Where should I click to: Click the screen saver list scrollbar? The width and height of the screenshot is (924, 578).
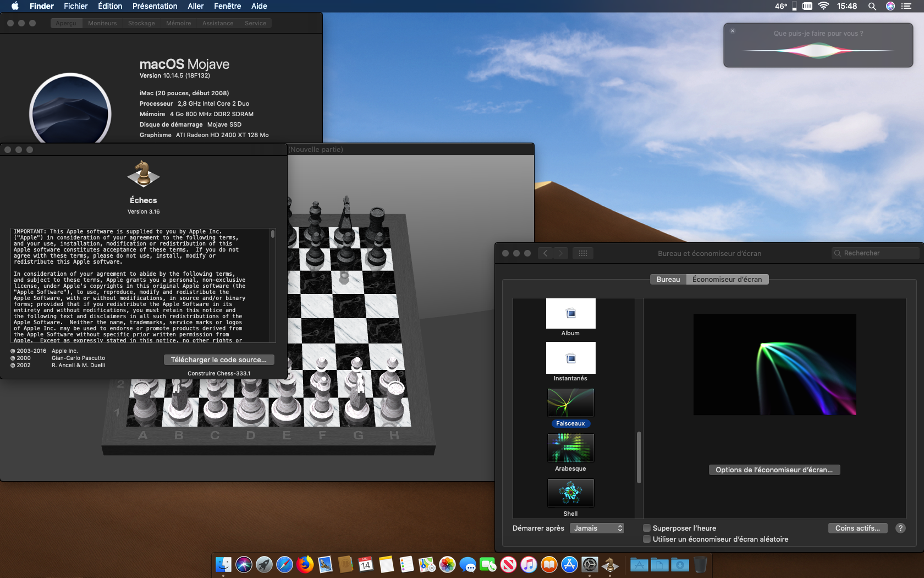click(x=639, y=457)
